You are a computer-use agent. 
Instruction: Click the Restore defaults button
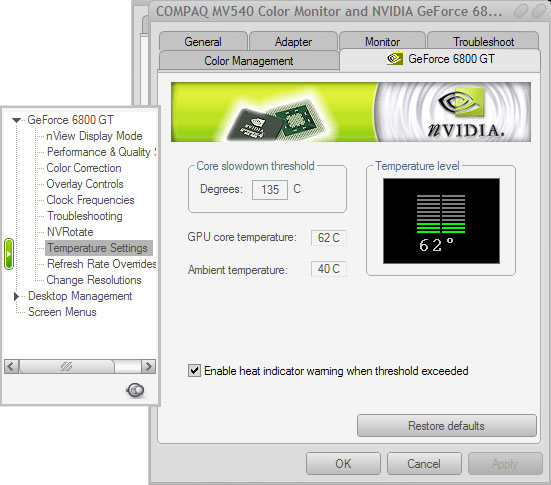[x=447, y=426]
